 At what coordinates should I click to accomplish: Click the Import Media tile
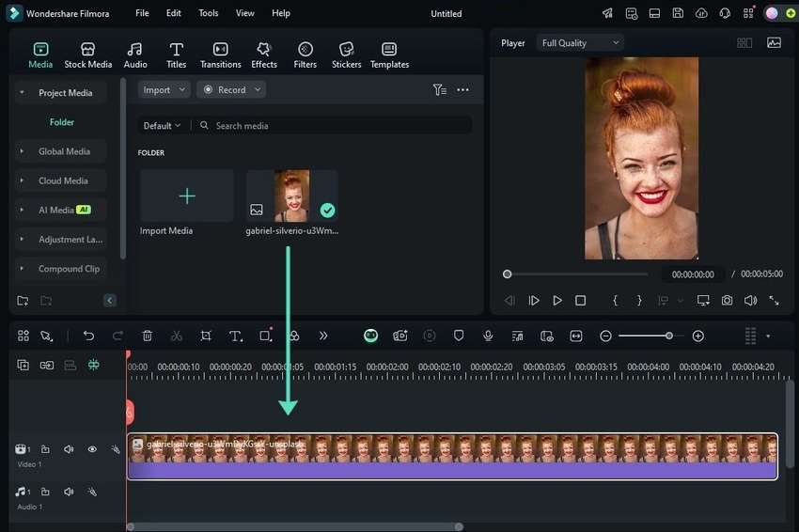(x=187, y=196)
